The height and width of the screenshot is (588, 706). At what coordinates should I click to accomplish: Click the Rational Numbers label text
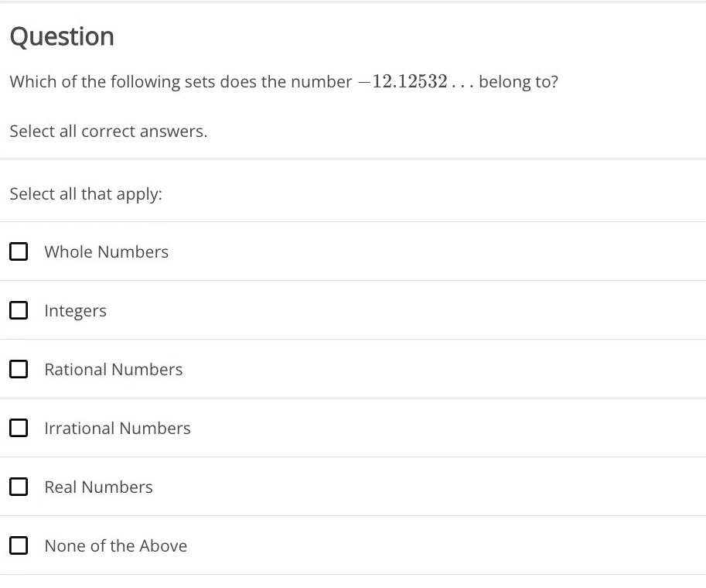[x=113, y=369]
